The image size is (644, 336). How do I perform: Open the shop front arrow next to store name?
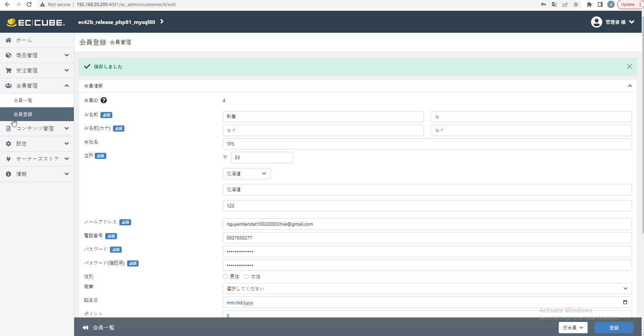(162, 22)
